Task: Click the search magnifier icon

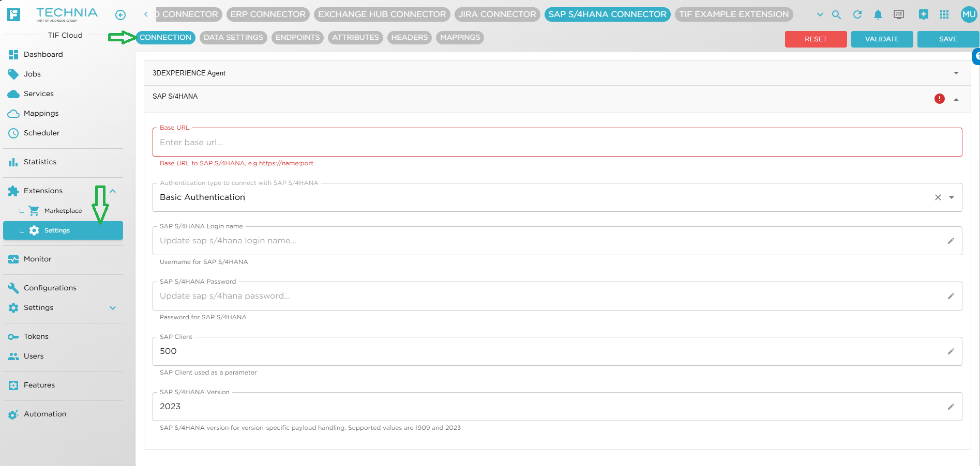Action: pyautogui.click(x=836, y=15)
